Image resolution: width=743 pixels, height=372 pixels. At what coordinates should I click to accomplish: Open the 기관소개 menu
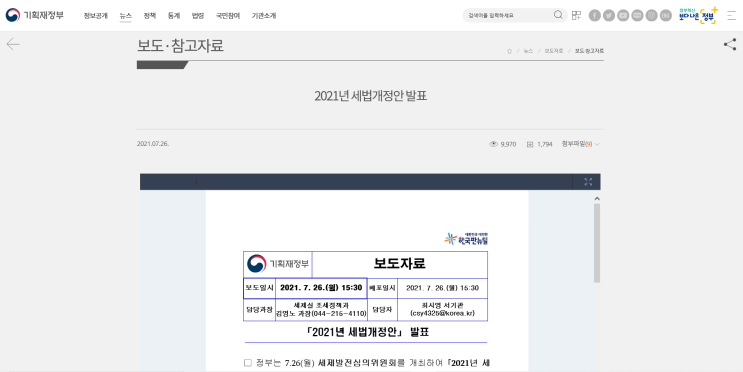[264, 16]
